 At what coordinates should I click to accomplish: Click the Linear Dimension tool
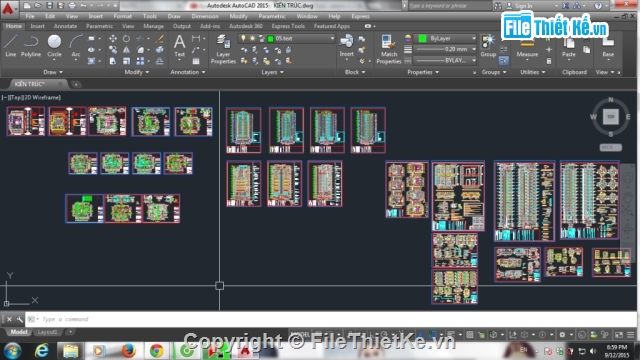pyautogui.click(x=196, y=38)
